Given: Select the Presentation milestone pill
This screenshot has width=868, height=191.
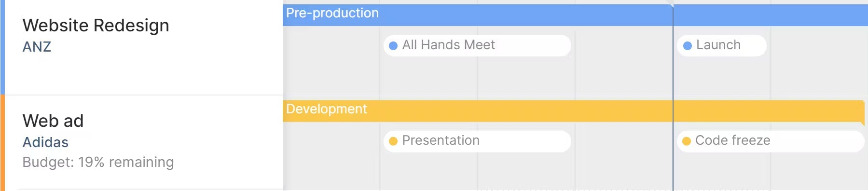Looking at the screenshot, I should [477, 141].
